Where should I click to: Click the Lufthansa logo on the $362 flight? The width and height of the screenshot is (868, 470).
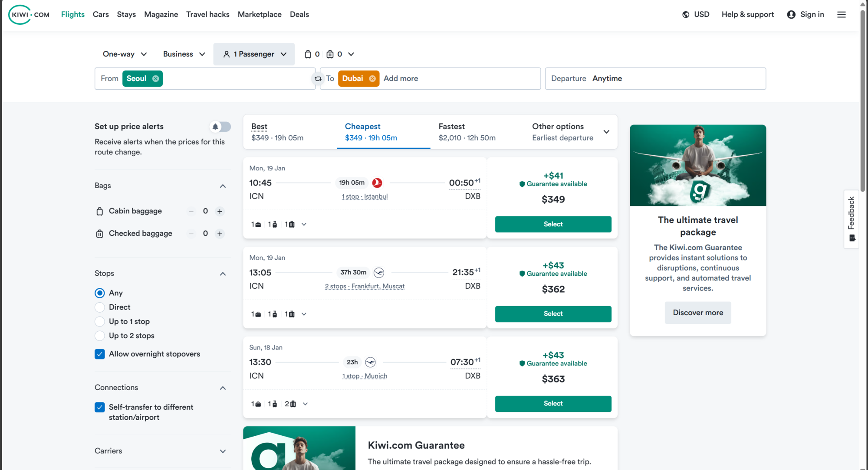(x=379, y=272)
